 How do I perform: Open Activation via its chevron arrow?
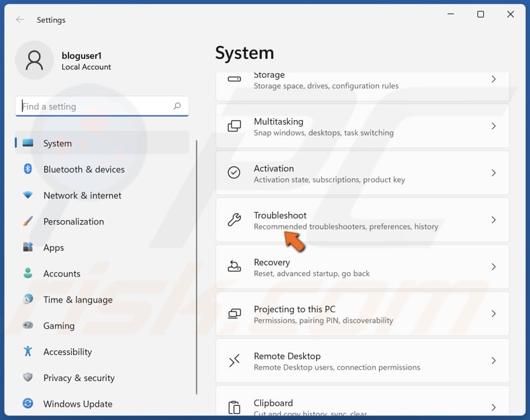coord(494,173)
